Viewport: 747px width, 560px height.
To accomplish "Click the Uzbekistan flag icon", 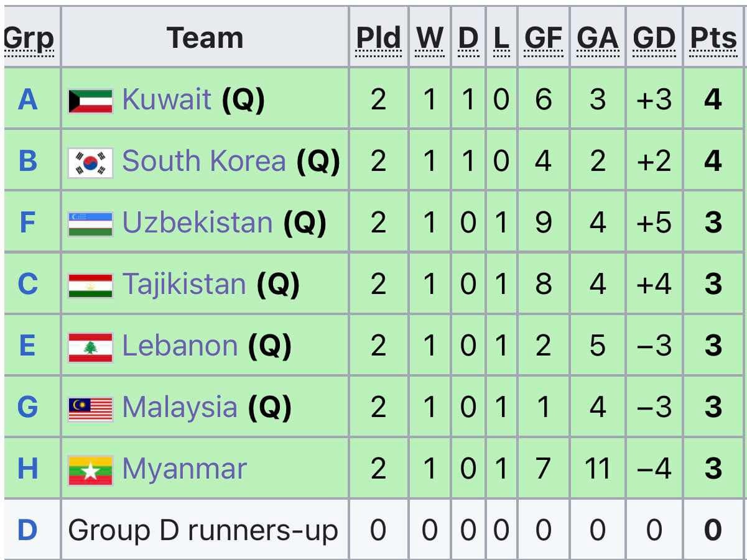I will coord(90,224).
